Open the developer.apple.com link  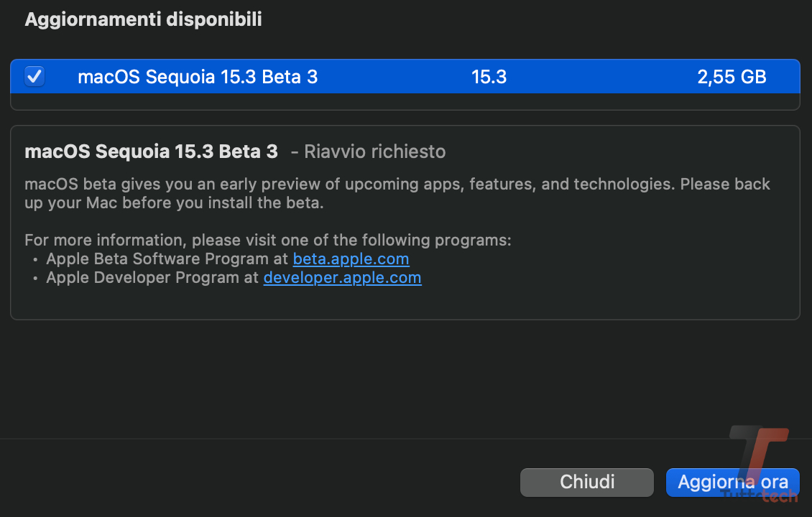(x=342, y=277)
